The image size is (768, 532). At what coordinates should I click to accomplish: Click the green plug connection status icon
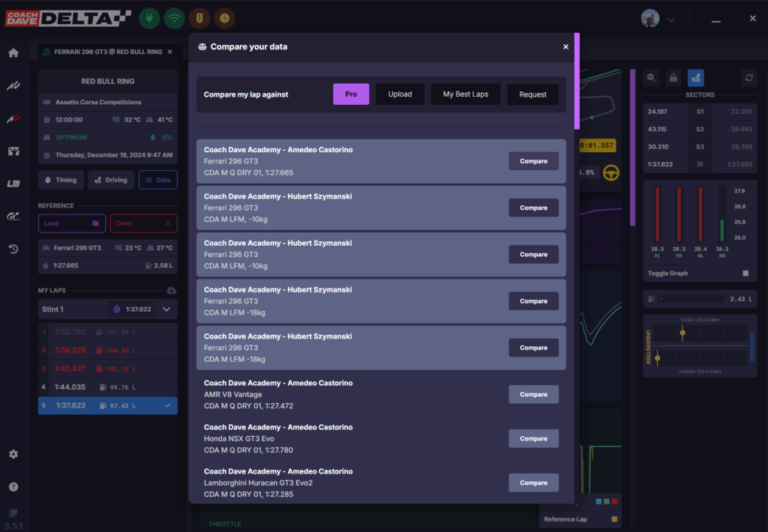pyautogui.click(x=149, y=19)
